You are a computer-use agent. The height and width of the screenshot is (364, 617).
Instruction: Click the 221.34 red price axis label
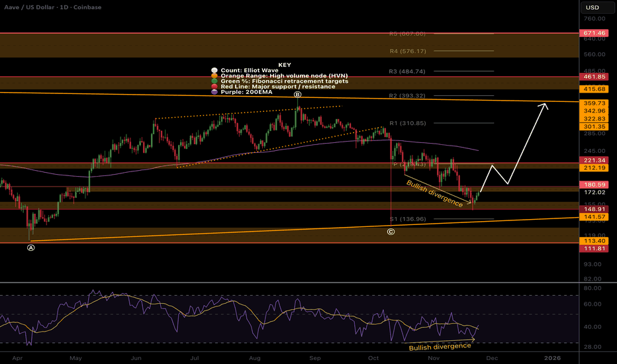pyautogui.click(x=598, y=160)
